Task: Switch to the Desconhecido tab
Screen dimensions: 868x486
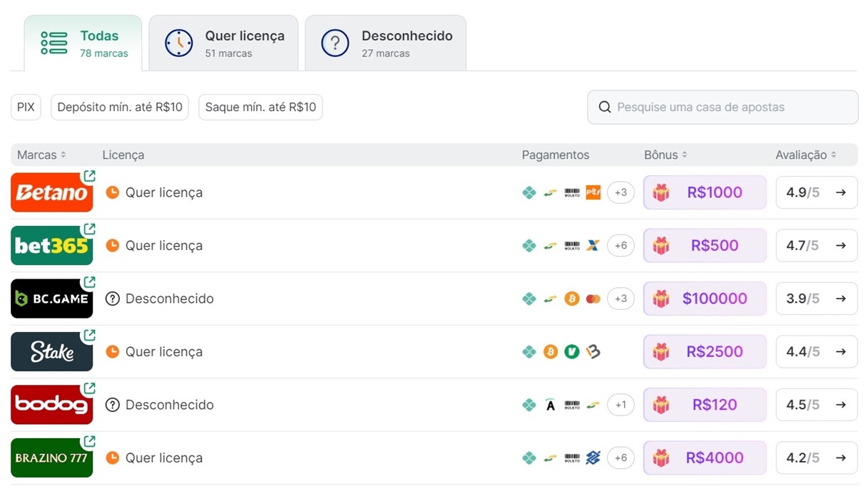Action: pos(385,43)
